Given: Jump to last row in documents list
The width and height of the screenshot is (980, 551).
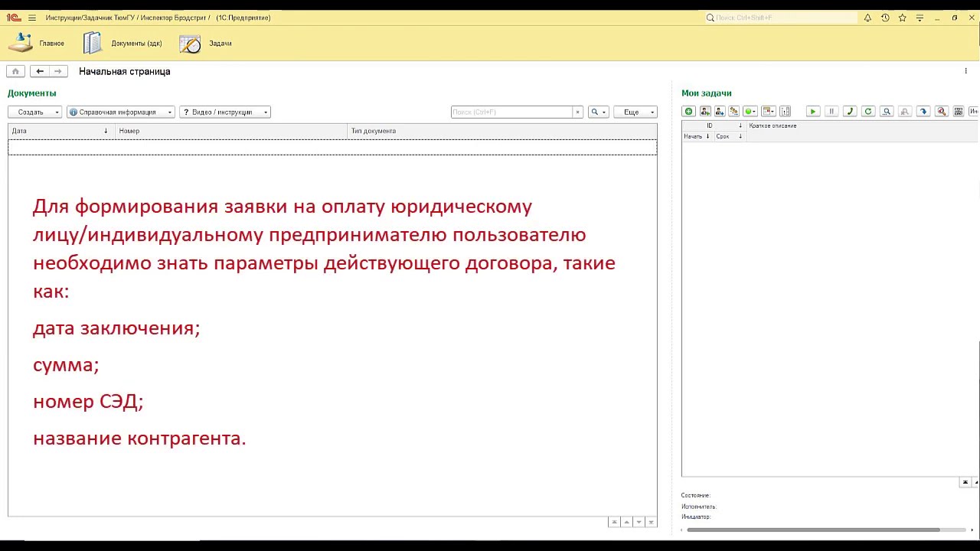Looking at the screenshot, I should point(651,522).
